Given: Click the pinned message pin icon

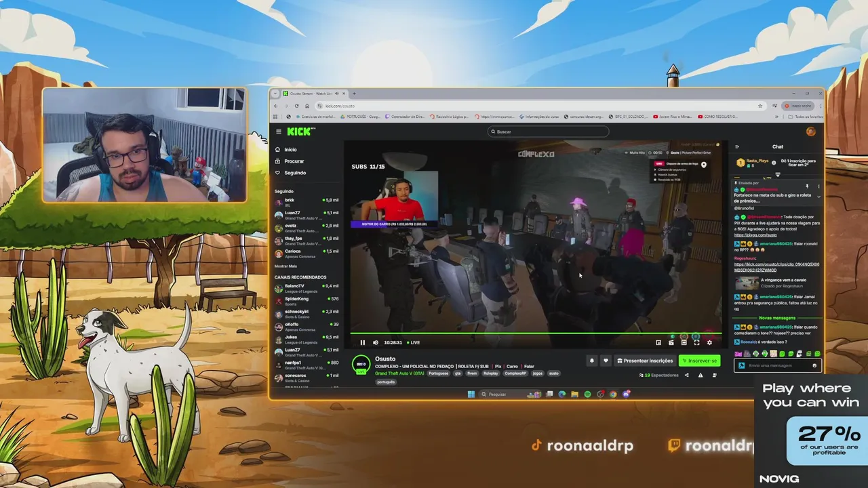Looking at the screenshot, I should (x=807, y=186).
